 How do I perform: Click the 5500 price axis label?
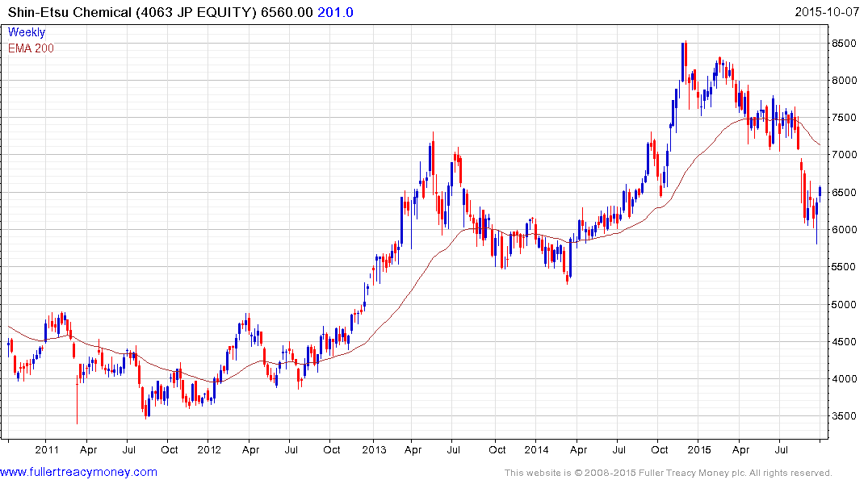[x=845, y=267]
